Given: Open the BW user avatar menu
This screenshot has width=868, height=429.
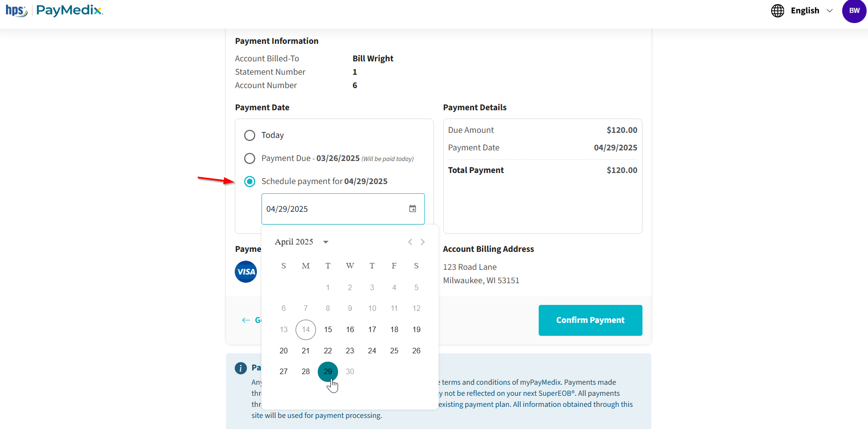Looking at the screenshot, I should click(x=854, y=11).
